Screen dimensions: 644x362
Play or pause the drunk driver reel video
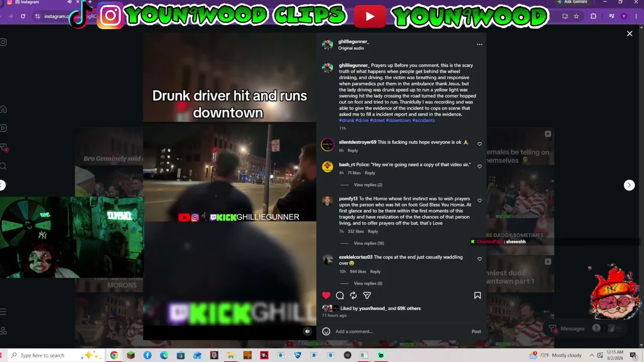click(x=229, y=186)
